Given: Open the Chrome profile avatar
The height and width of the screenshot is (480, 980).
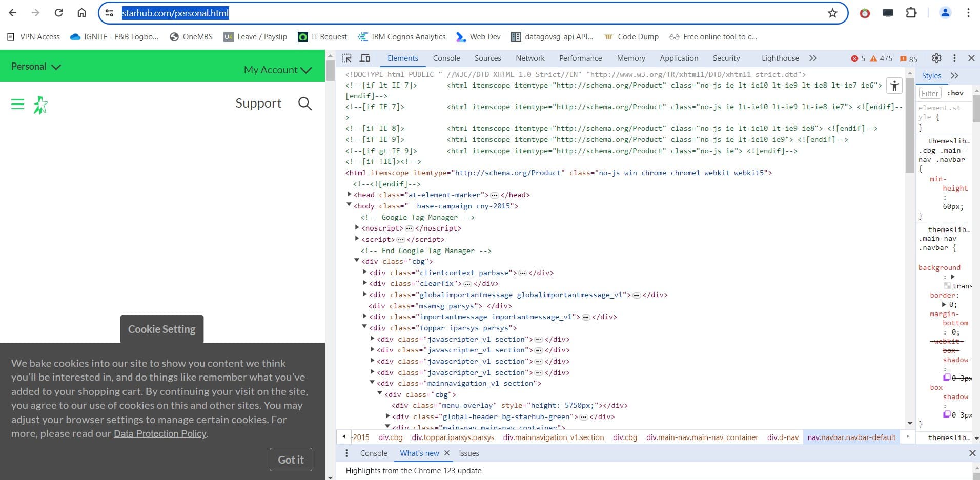Looking at the screenshot, I should coord(945,13).
